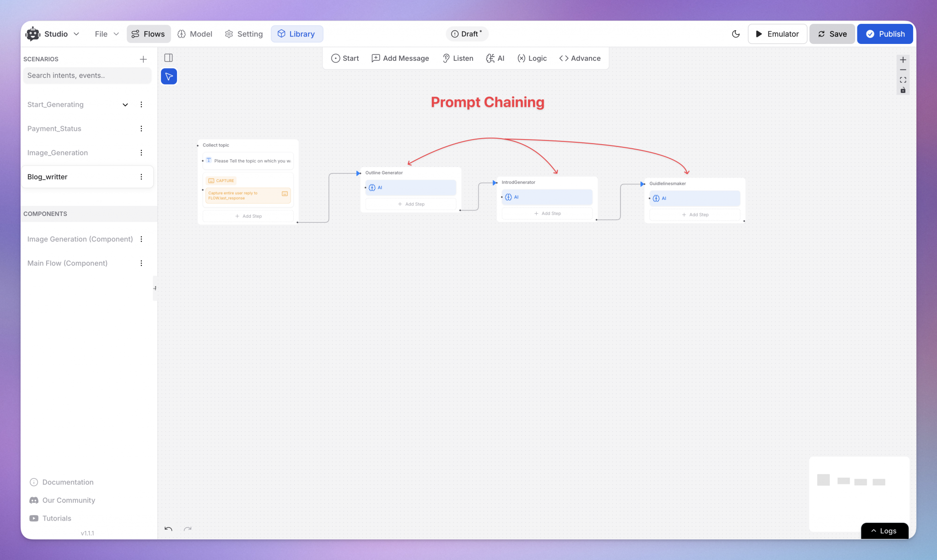Lock the canvas using the lock icon
This screenshot has height=560, width=937.
[903, 90]
